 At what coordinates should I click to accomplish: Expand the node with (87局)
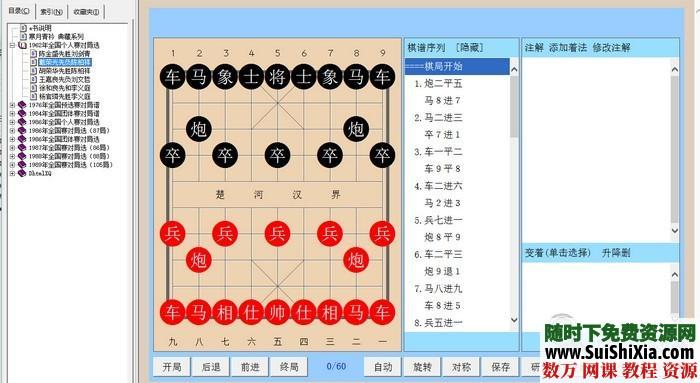coord(12,131)
